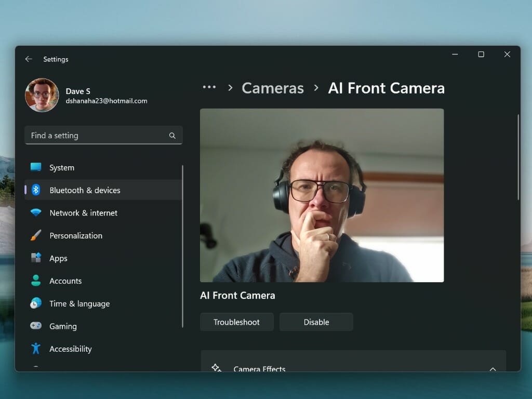Click the Find a setting field

[x=103, y=136]
